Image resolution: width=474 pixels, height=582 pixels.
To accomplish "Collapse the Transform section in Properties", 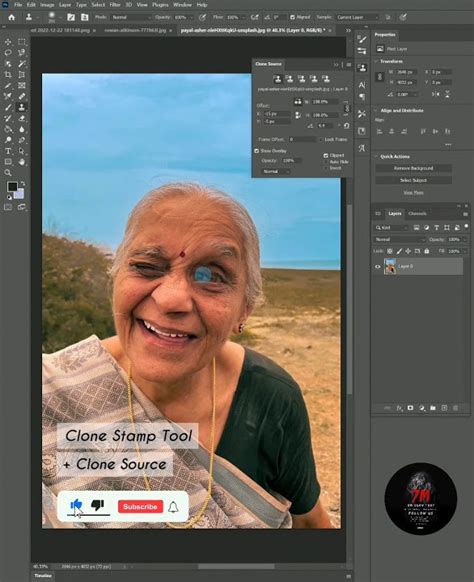I will [x=376, y=61].
